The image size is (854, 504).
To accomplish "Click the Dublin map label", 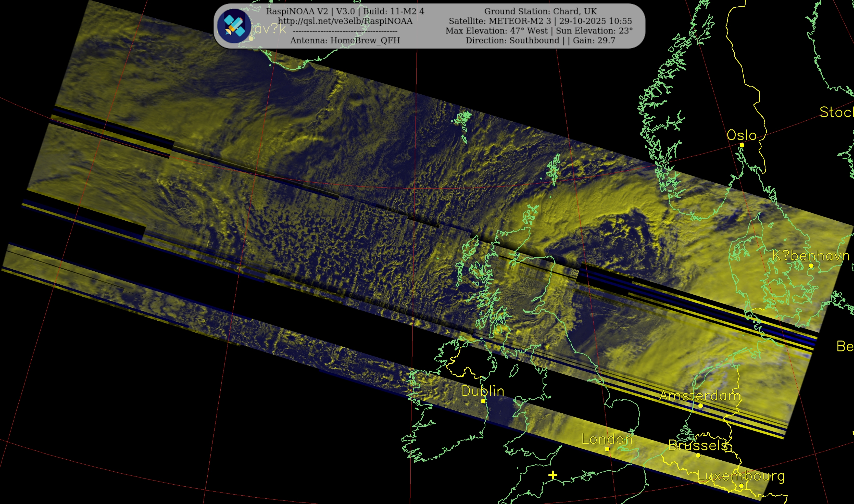I will coord(483,391).
